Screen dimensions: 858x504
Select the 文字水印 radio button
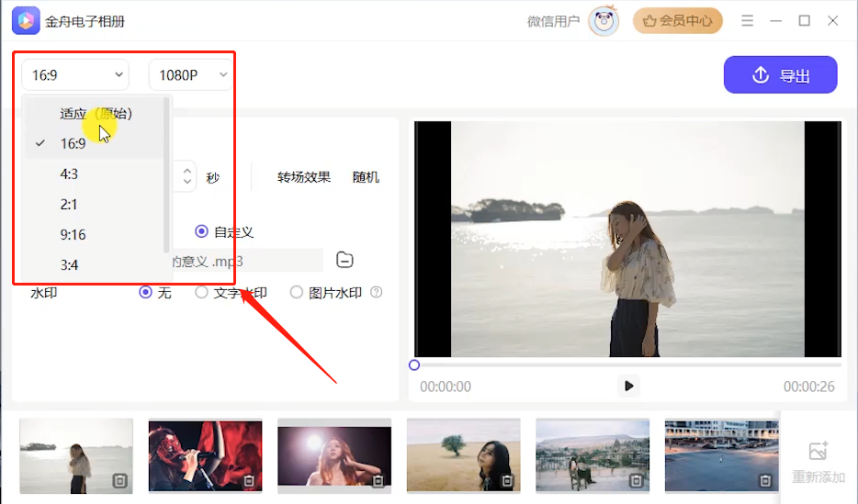click(201, 293)
